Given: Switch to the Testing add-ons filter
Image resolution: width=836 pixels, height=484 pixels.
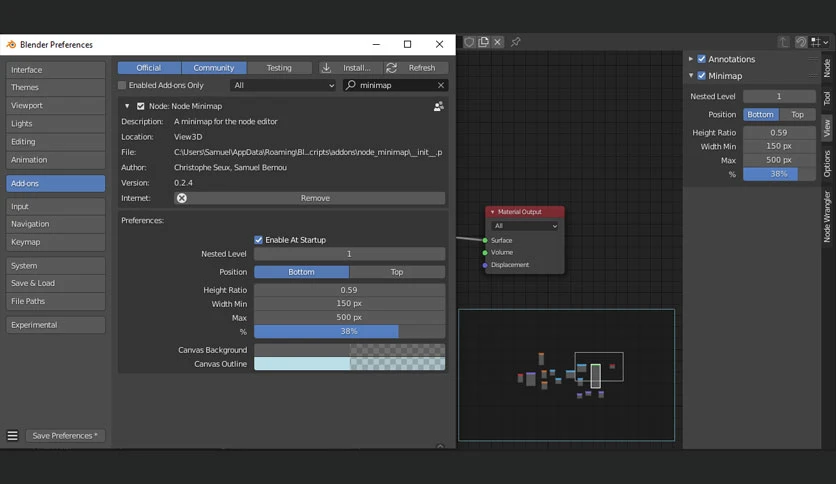Looking at the screenshot, I should click(x=279, y=68).
